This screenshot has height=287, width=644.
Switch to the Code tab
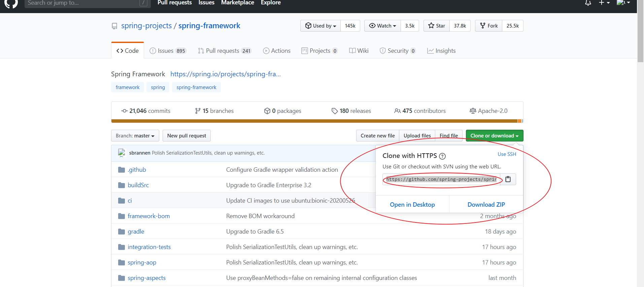point(128,51)
